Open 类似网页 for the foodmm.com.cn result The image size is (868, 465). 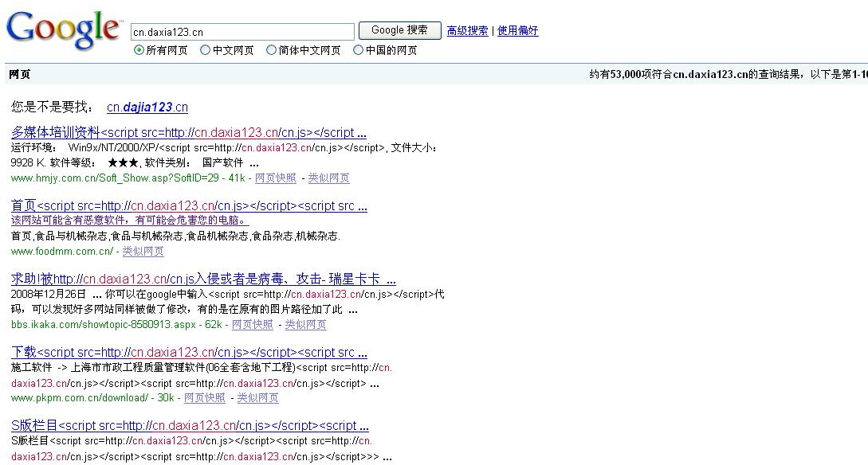pos(143,251)
